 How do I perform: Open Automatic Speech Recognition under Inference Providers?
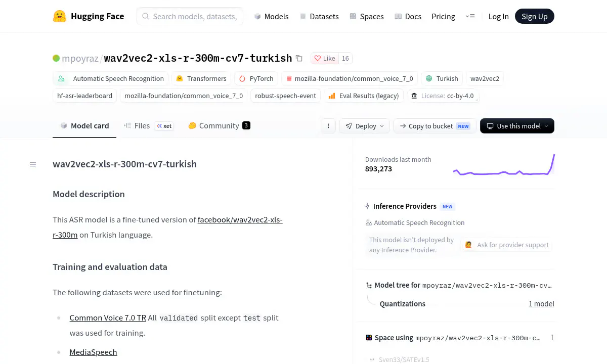click(415, 222)
